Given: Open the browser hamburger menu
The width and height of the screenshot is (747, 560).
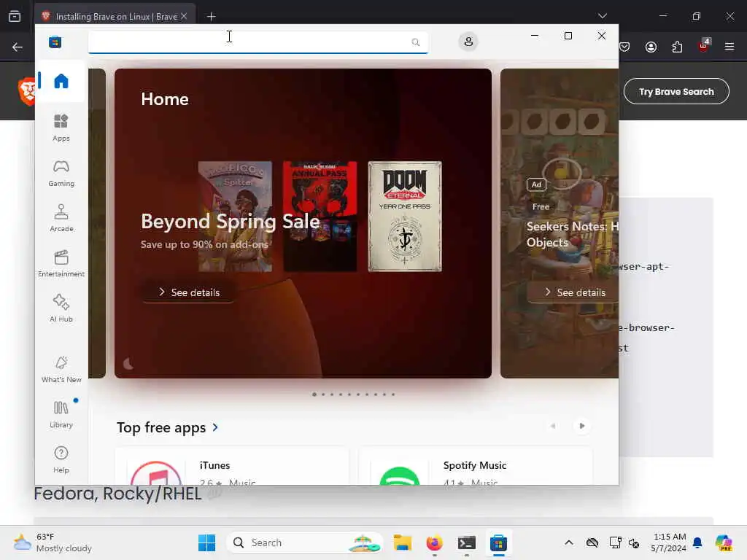Looking at the screenshot, I should [729, 47].
